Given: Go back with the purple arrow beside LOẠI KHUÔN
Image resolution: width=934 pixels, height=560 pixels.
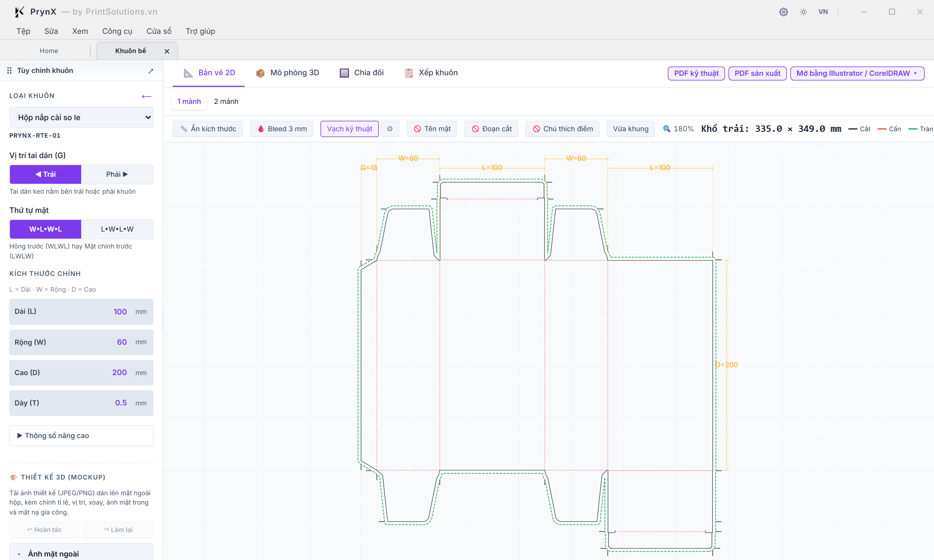Looking at the screenshot, I should point(147,96).
